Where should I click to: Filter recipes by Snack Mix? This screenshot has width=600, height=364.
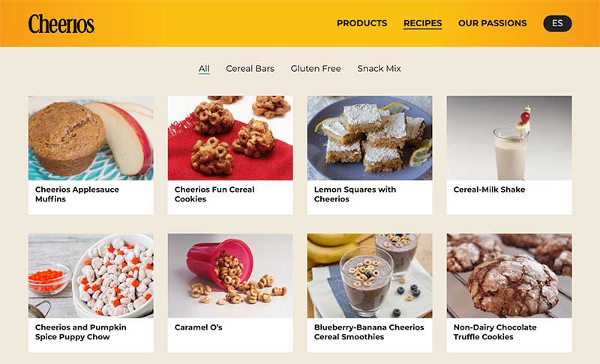click(x=379, y=69)
